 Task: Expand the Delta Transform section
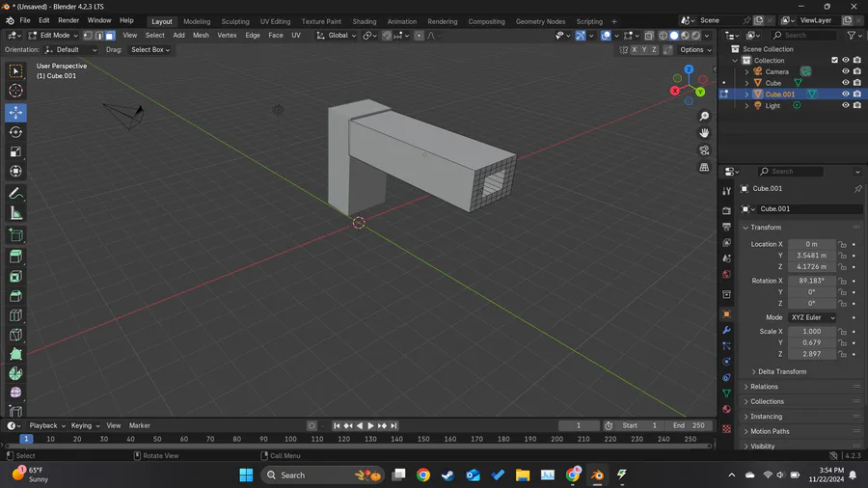click(x=781, y=372)
